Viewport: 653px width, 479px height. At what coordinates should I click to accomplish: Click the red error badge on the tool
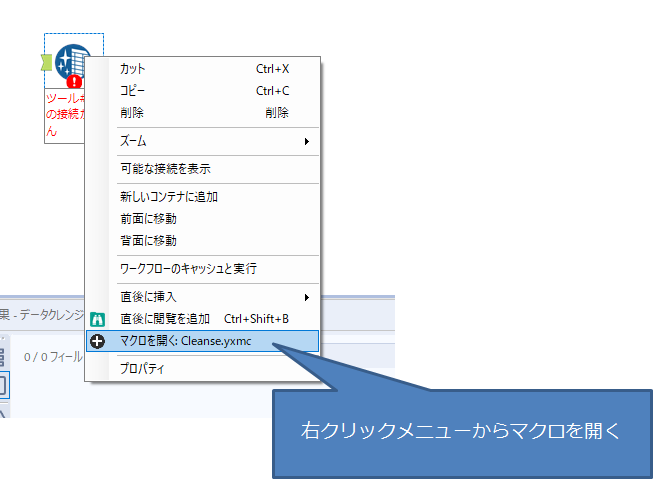point(75,82)
